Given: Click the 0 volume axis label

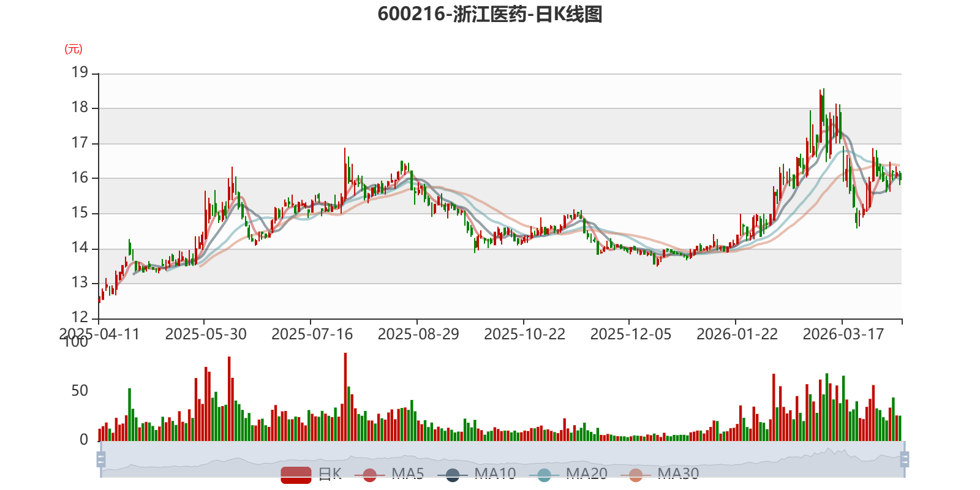Looking at the screenshot, I should (x=84, y=440).
